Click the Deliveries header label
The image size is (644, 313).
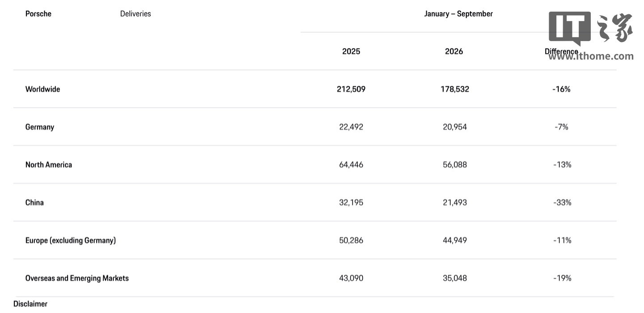[x=136, y=14]
